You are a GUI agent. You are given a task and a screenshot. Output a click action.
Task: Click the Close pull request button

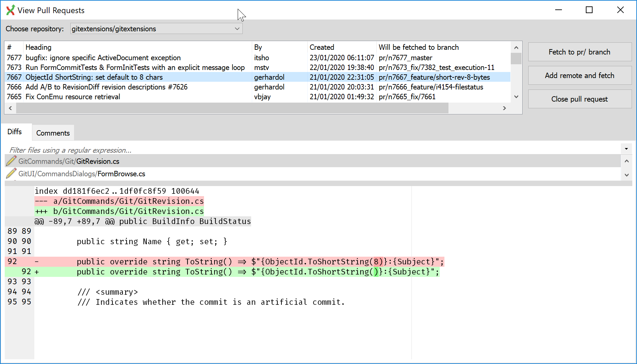[579, 99]
